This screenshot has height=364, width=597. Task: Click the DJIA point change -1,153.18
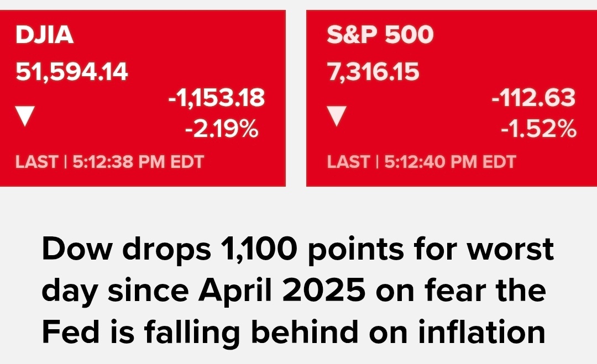[216, 97]
